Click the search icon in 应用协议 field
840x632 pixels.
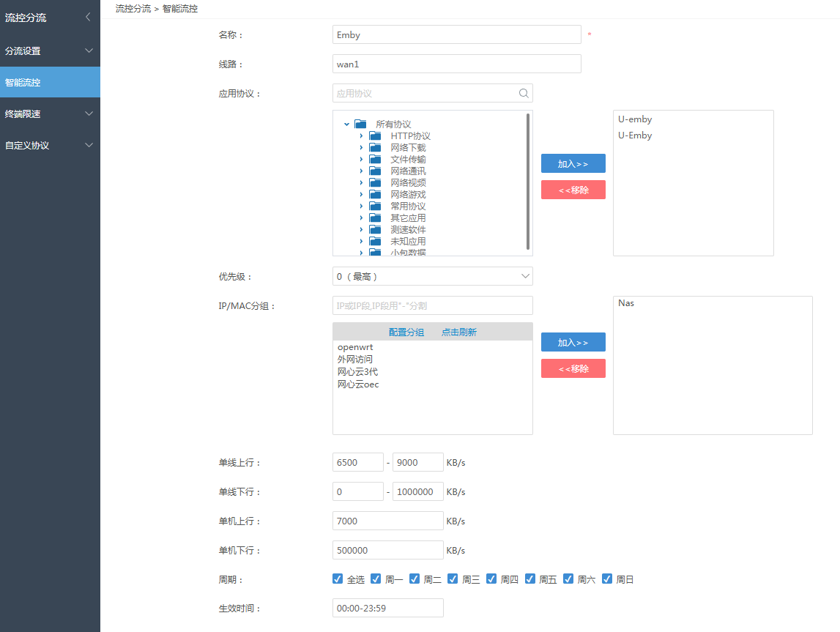(x=524, y=93)
